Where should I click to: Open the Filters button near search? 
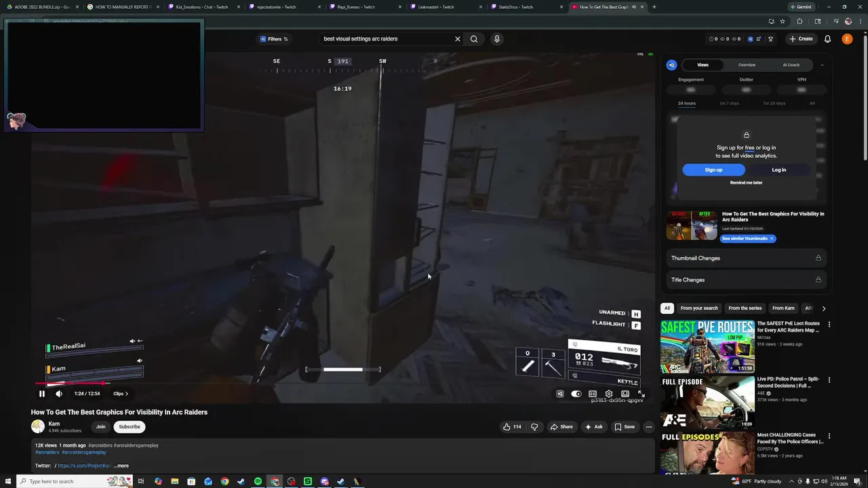274,39
